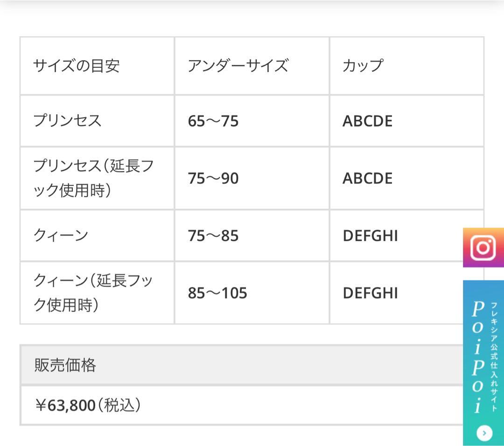504x446 pixels.
Task: Switch to the アンダーサイズ column header
Action: pos(238,65)
